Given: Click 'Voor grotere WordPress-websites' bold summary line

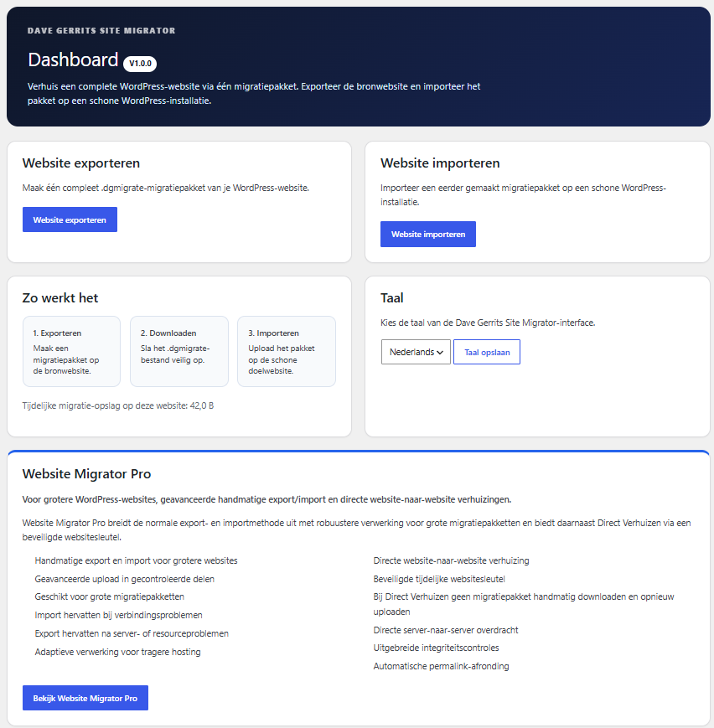Looking at the screenshot, I should click(266, 499).
